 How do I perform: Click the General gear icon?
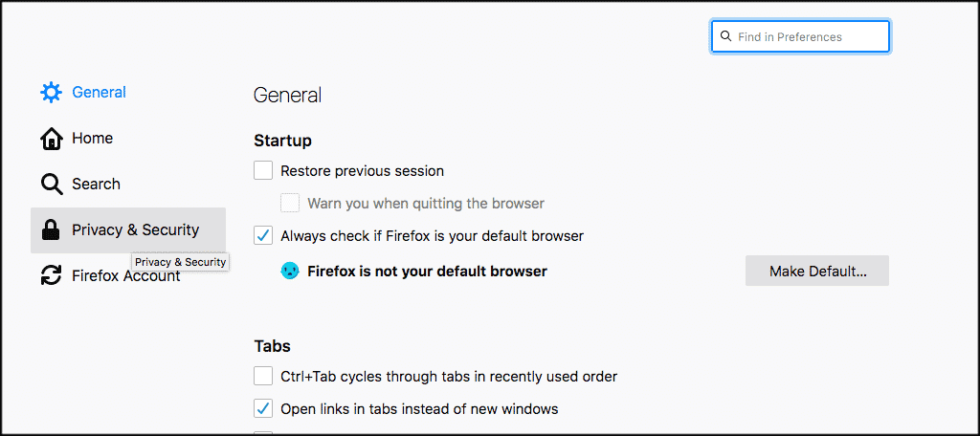coord(51,93)
